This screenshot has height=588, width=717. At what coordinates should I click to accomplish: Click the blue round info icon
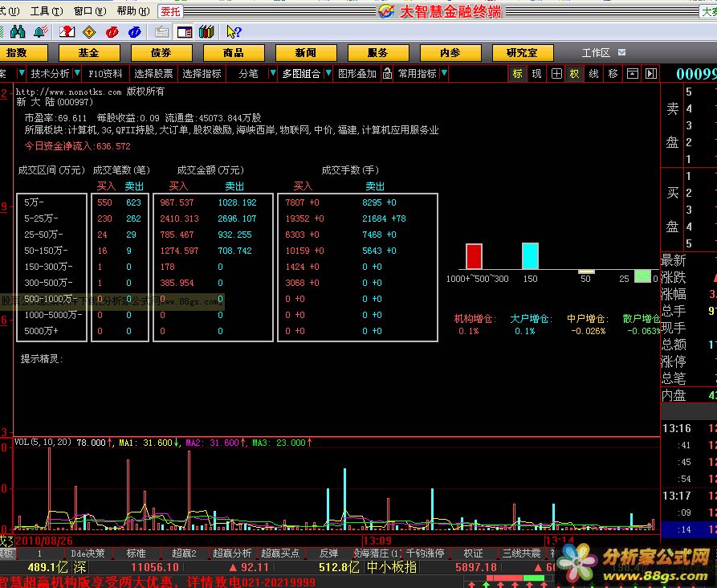(134, 31)
